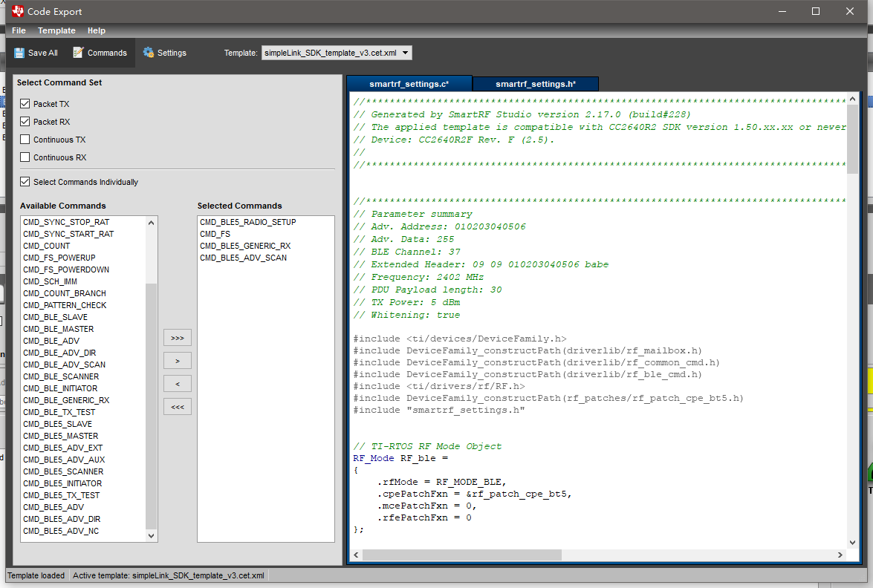Switch to the smartrf_settings.h tab
The height and width of the screenshot is (588, 873).
click(535, 84)
